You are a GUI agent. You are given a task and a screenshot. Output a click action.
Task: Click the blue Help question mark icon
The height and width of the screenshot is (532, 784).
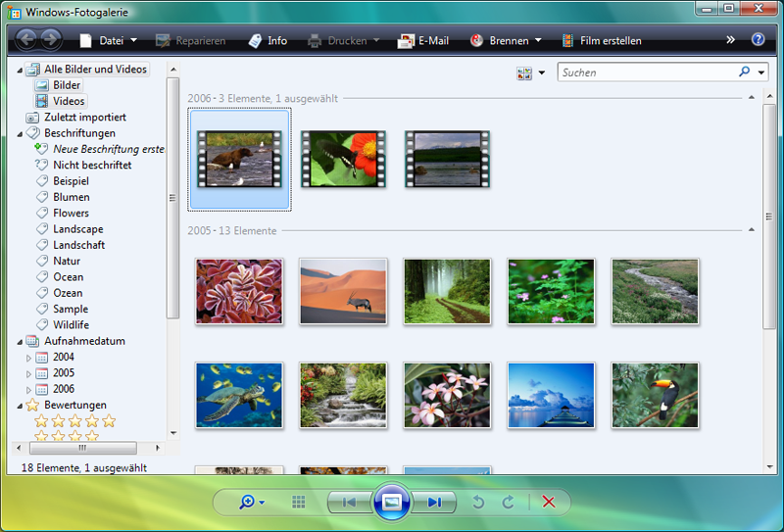(758, 40)
